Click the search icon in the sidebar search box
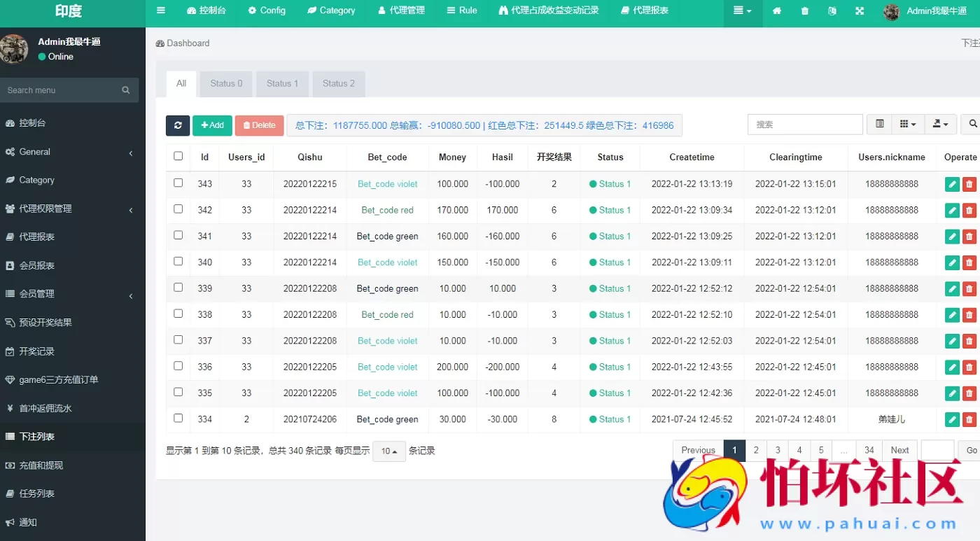 pos(125,90)
